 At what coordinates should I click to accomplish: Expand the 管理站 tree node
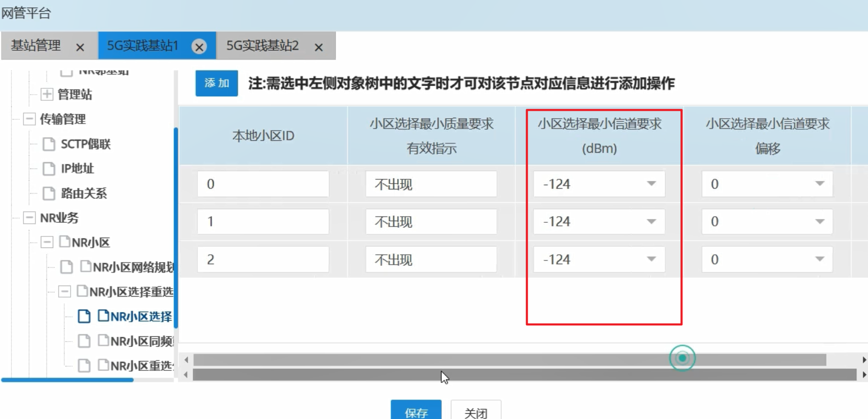(x=47, y=94)
